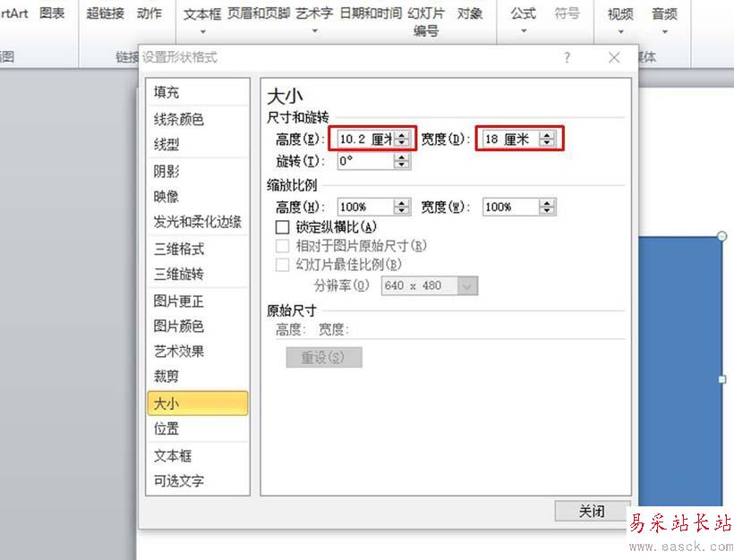Click the 视频 ribbon button
The height and width of the screenshot is (560, 734).
click(x=620, y=20)
